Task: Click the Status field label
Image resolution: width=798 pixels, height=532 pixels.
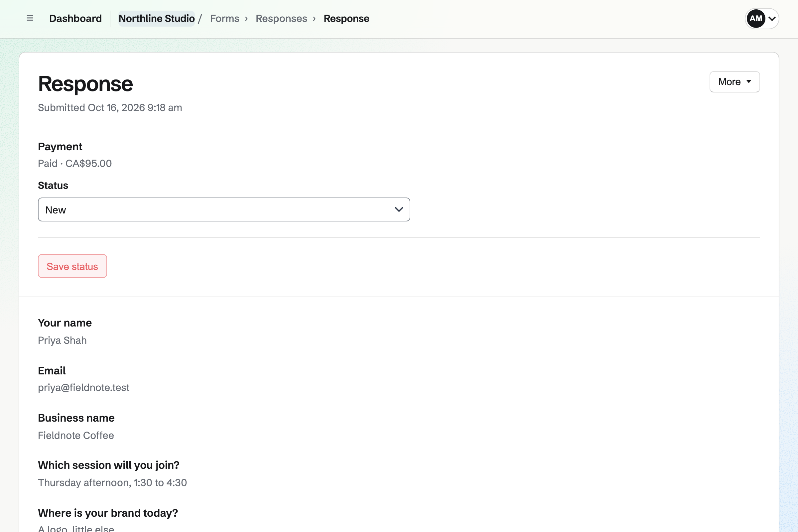Action: (x=53, y=186)
